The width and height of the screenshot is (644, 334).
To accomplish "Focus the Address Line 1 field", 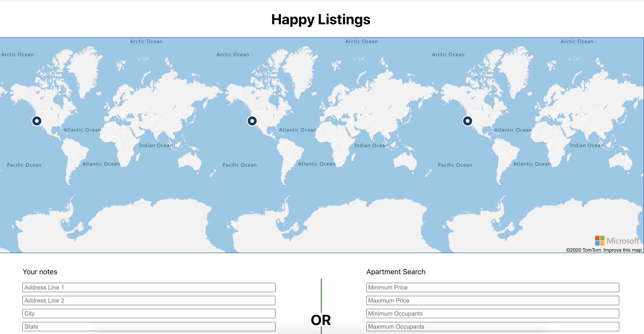I will click(x=149, y=287).
